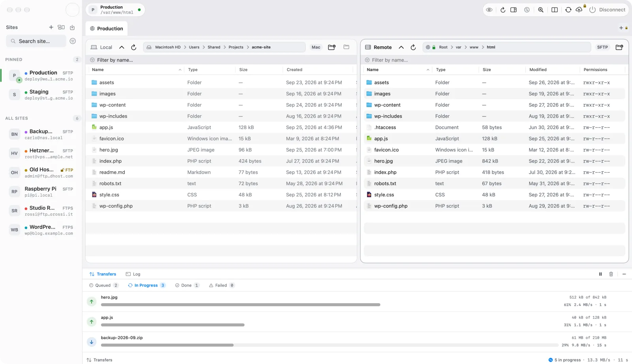Click the import sites icon in the sidebar header
Image resolution: width=632 pixels, height=364 pixels.
[72, 27]
